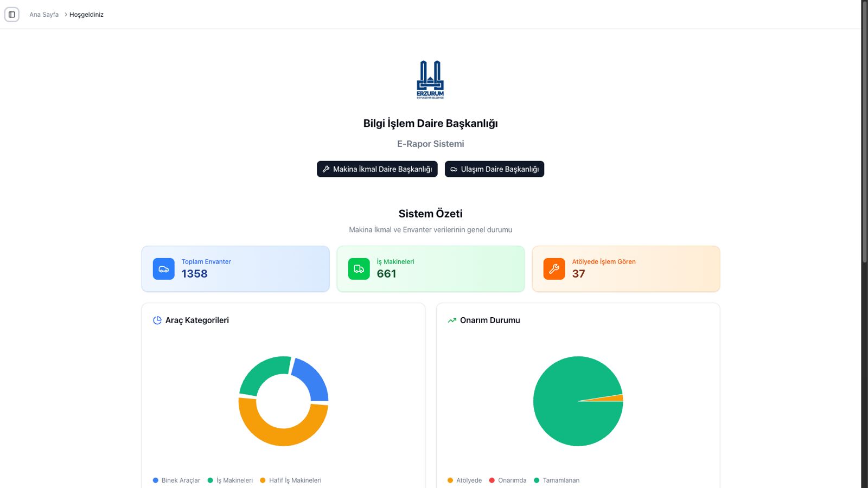This screenshot has width=868, height=488.
Task: Go to Ana Sayfa breadcrumb
Action: 44,15
